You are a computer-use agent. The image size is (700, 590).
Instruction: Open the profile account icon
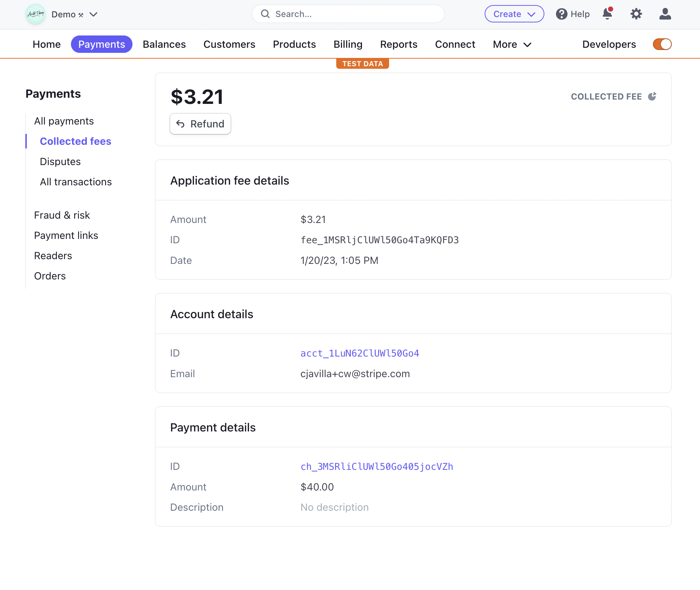[665, 14]
